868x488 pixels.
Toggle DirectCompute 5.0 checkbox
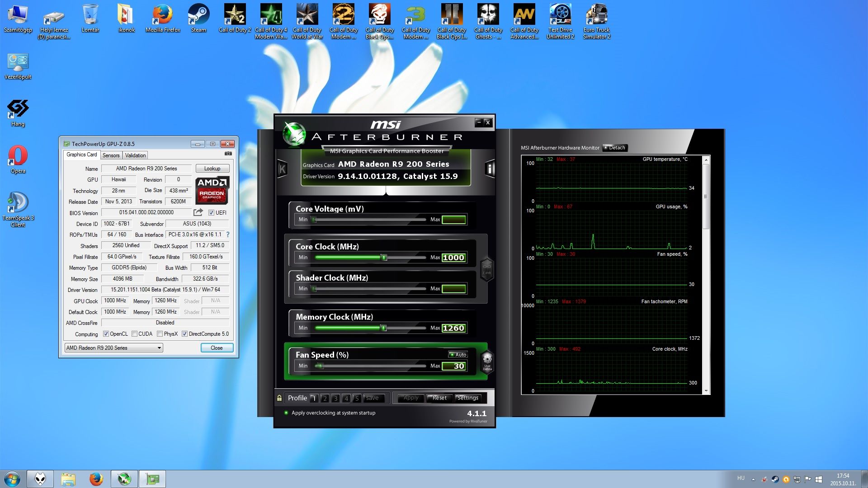pyautogui.click(x=184, y=334)
